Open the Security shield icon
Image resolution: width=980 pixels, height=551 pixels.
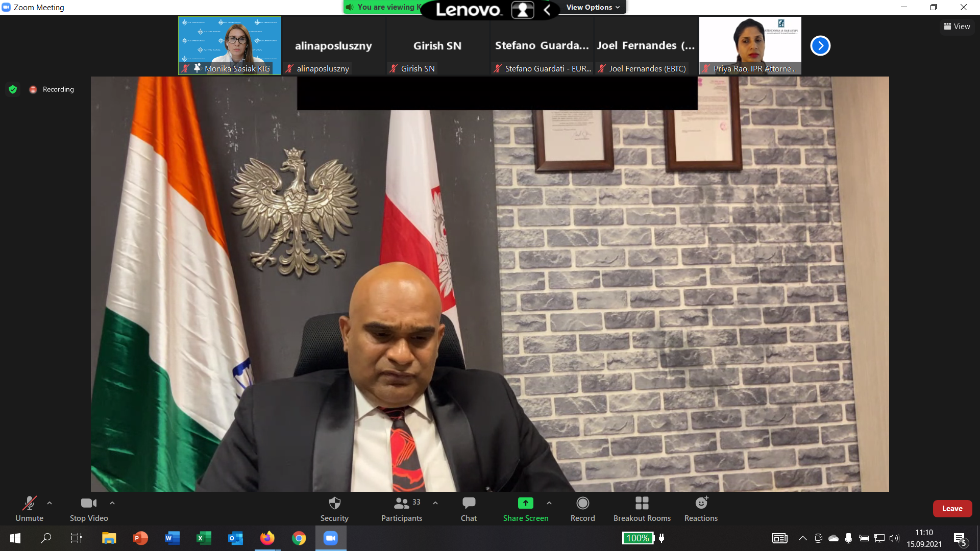pyautogui.click(x=334, y=504)
